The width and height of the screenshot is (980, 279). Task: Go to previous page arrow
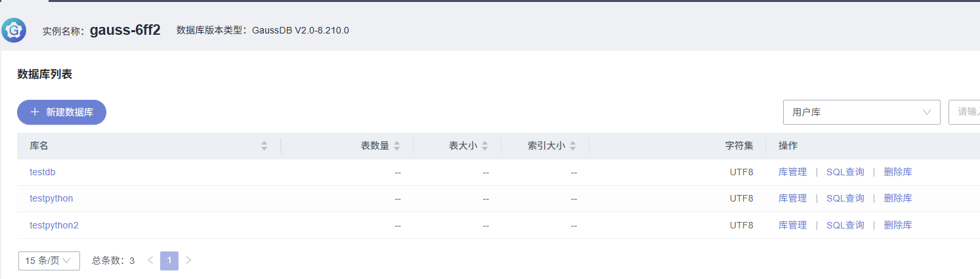150,261
